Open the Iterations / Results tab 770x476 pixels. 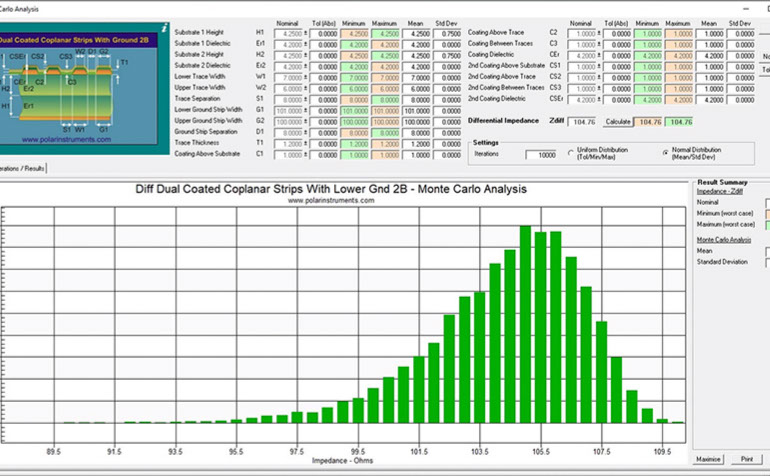(x=22, y=168)
